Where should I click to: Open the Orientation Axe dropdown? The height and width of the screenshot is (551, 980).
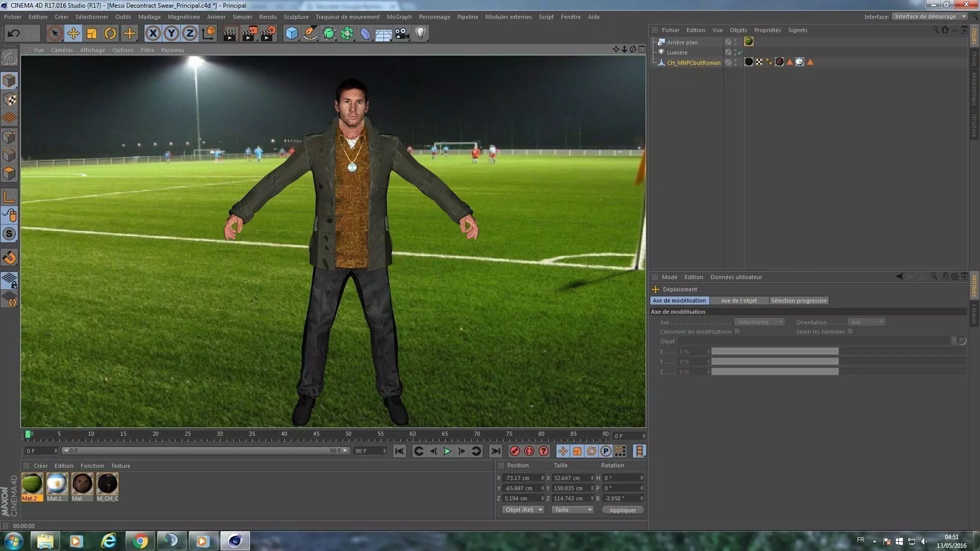pyautogui.click(x=866, y=322)
